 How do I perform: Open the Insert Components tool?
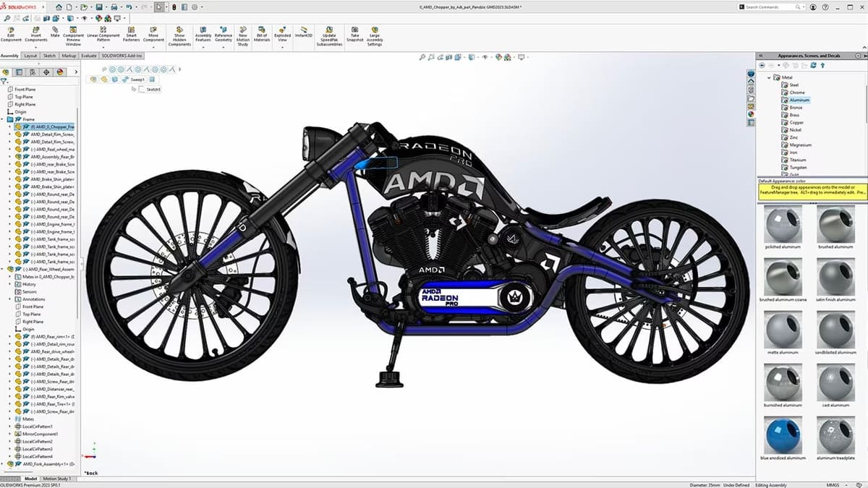(36, 36)
